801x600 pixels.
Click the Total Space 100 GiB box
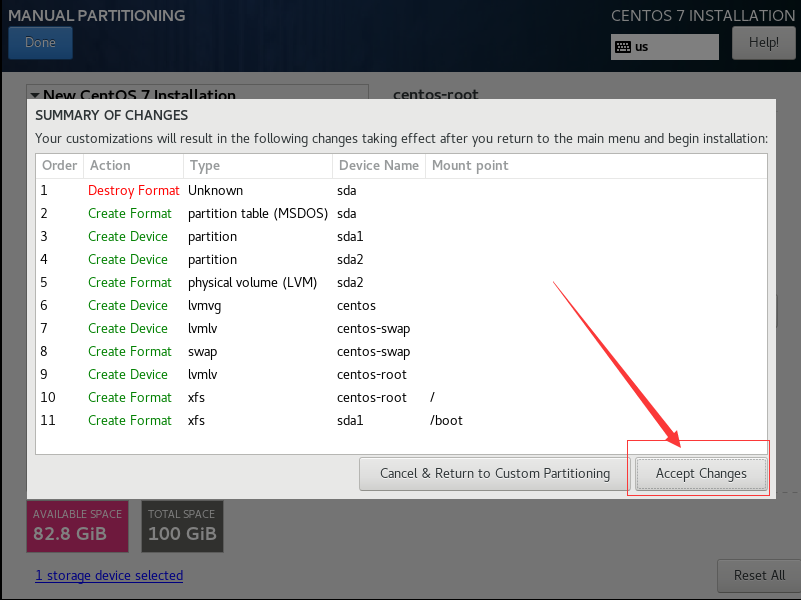point(182,526)
